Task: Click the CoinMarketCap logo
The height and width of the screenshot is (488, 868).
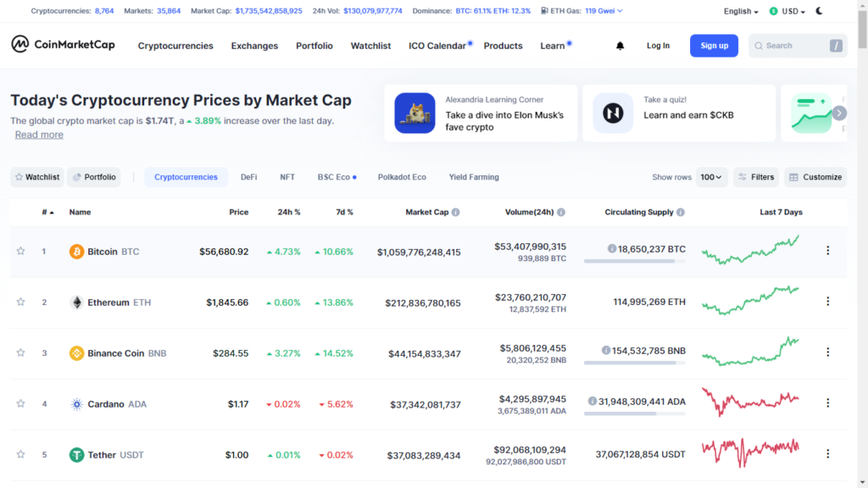Action: pyautogui.click(x=63, y=44)
